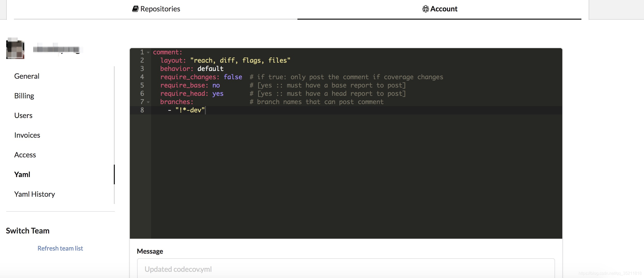This screenshot has width=644, height=278.
Task: Click the Account team icon
Action: (425, 9)
